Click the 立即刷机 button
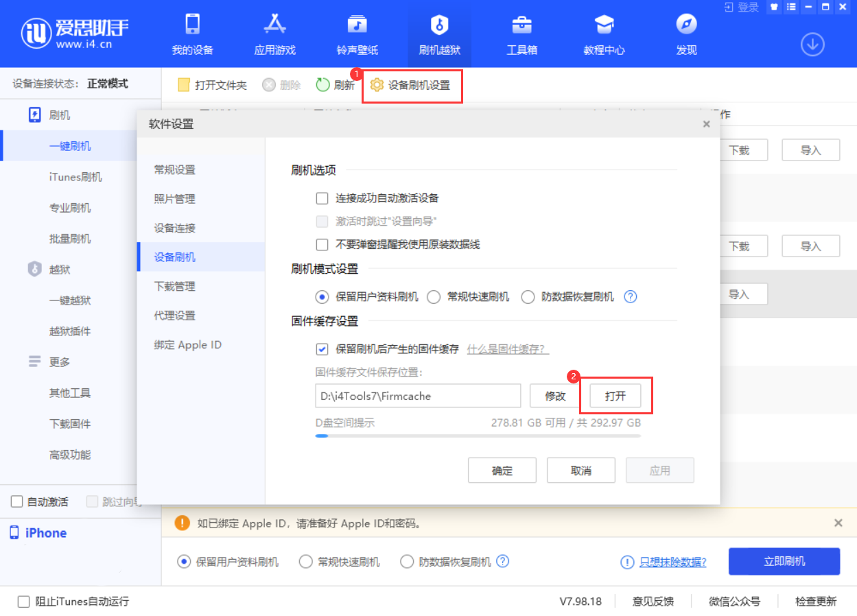 (784, 561)
